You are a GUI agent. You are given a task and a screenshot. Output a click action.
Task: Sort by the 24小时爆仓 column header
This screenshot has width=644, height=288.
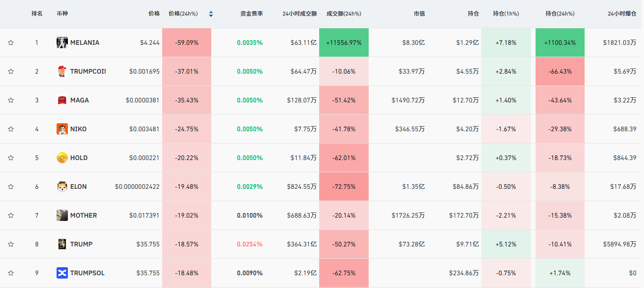pyautogui.click(x=622, y=14)
